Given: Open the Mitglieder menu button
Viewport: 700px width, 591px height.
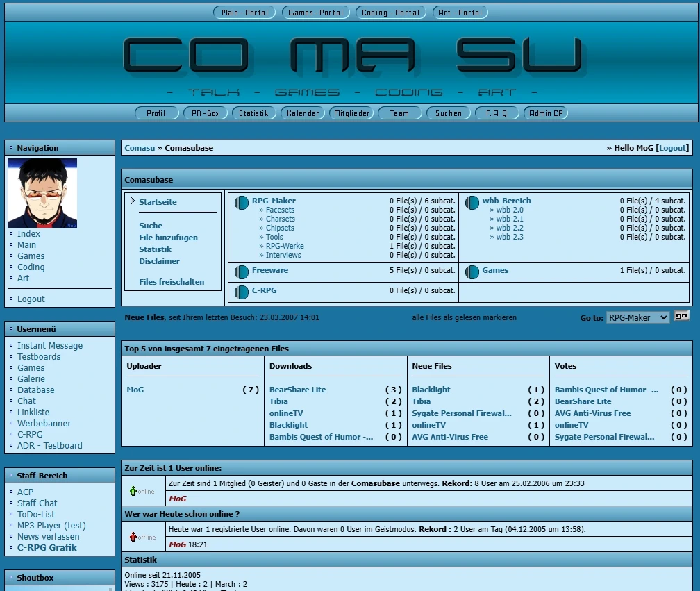Looking at the screenshot, I should point(351,113).
